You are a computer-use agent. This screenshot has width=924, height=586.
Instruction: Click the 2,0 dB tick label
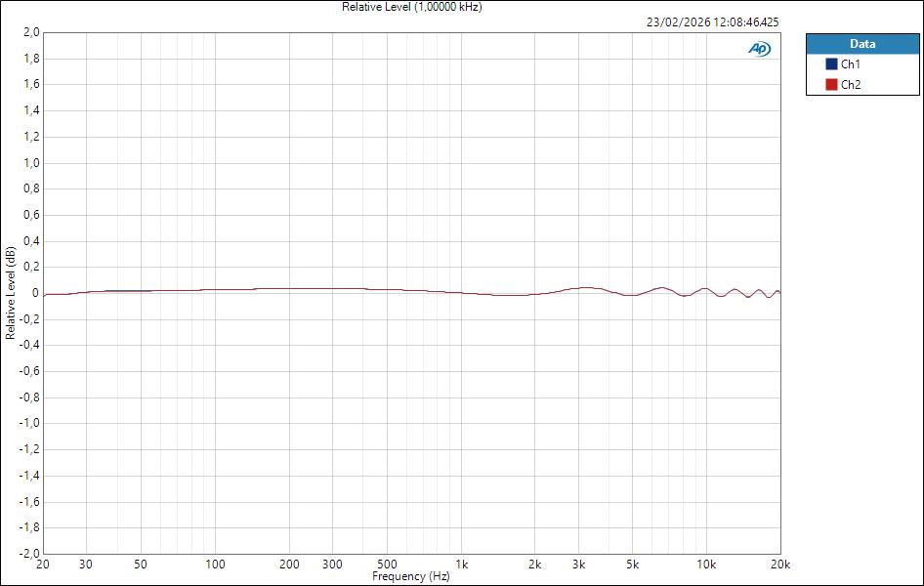click(x=29, y=29)
